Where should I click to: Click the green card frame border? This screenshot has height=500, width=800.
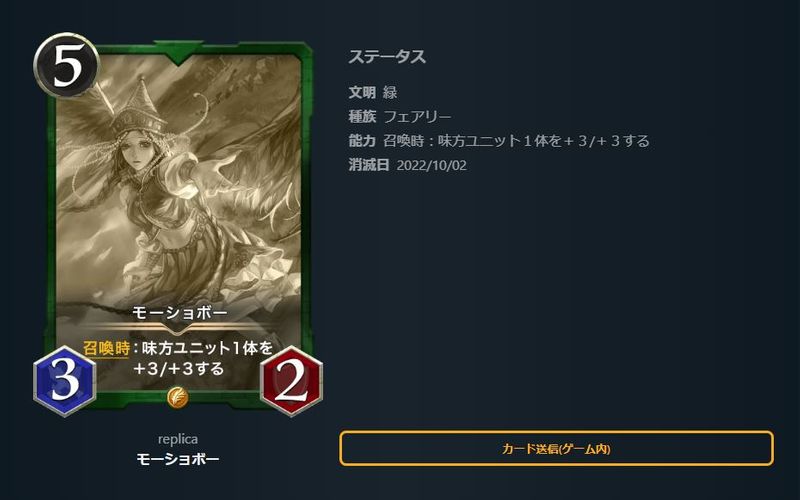coord(51,219)
